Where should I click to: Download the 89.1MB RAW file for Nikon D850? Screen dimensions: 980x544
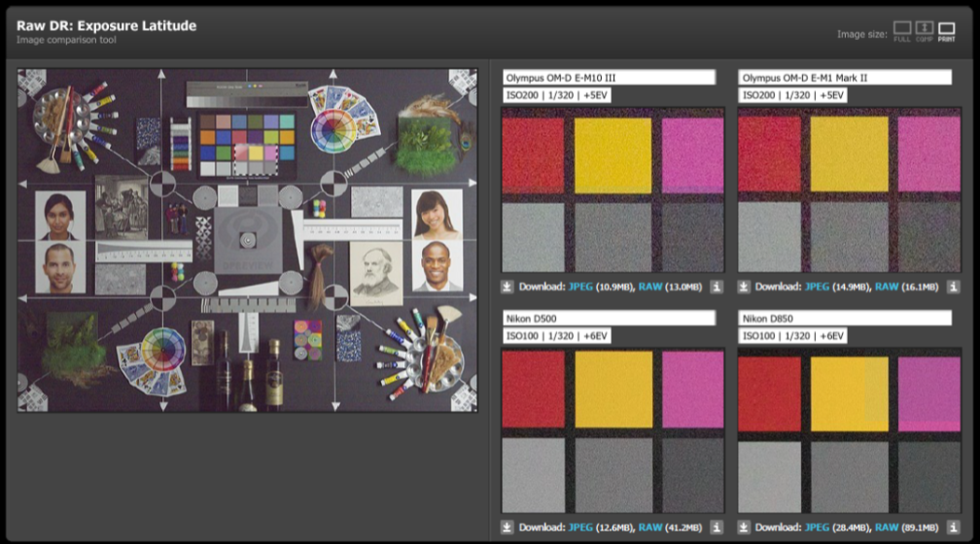click(x=888, y=527)
